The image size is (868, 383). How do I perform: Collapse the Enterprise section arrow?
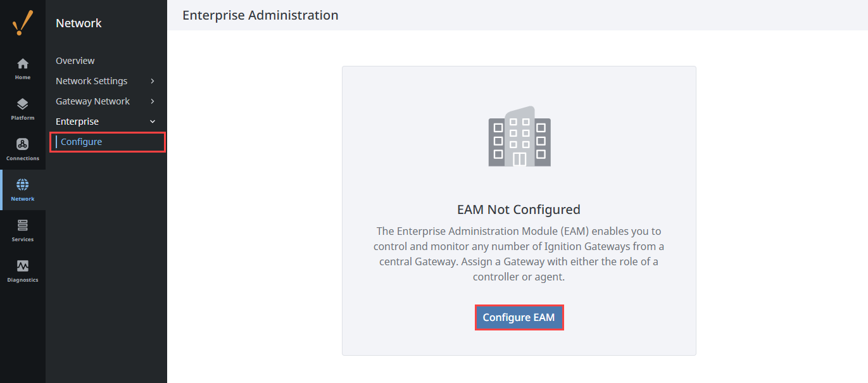point(153,122)
